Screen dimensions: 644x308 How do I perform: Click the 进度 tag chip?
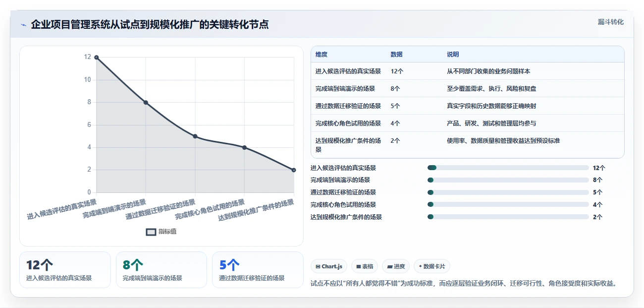[396, 266]
